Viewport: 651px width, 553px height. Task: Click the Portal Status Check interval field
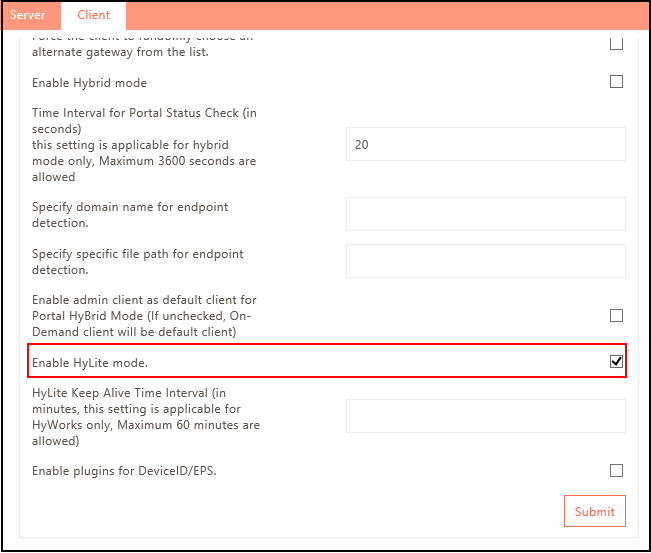(485, 144)
